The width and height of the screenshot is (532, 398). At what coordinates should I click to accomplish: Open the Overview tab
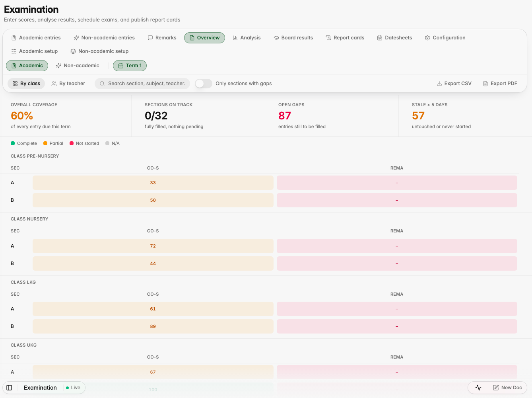pos(204,38)
